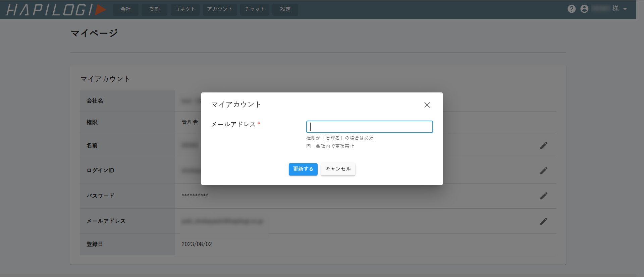Close the マイアカウント dialog with X
Viewport: 644px width, 277px height.
point(427,105)
